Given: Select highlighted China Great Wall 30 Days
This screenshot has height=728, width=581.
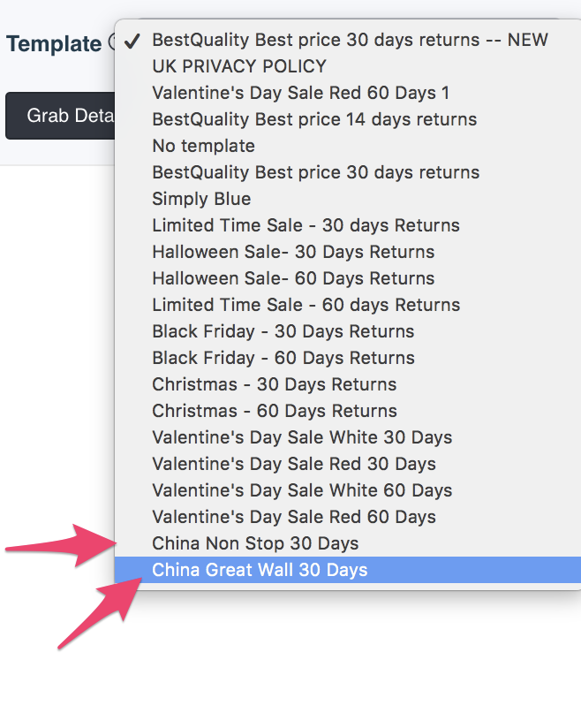Looking at the screenshot, I should 348,570.
